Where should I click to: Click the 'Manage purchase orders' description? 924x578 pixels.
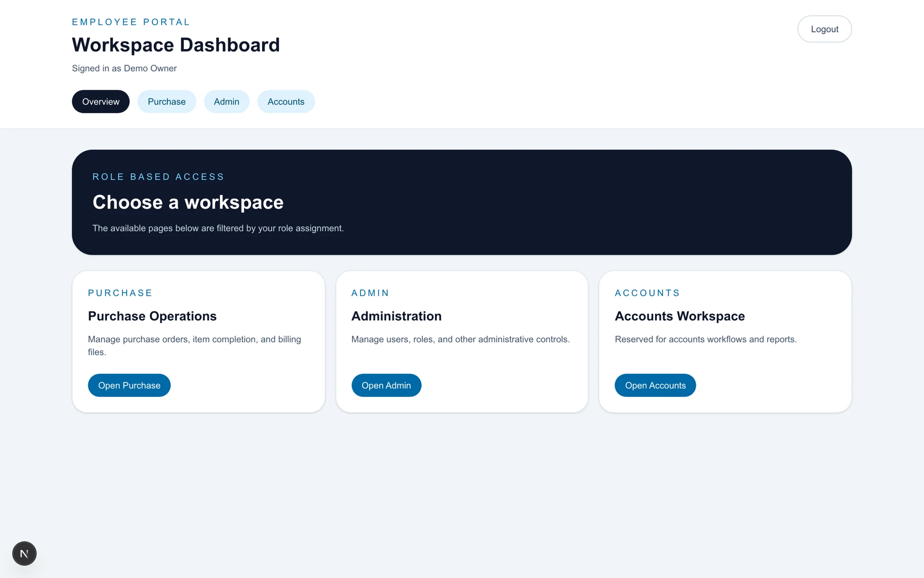(195, 345)
